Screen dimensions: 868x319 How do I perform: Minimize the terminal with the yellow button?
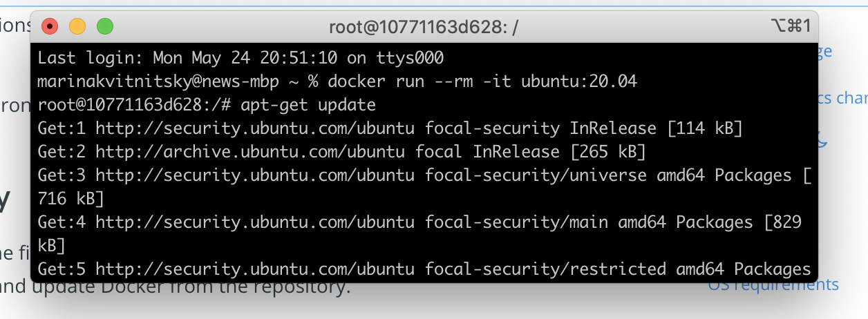(77, 27)
